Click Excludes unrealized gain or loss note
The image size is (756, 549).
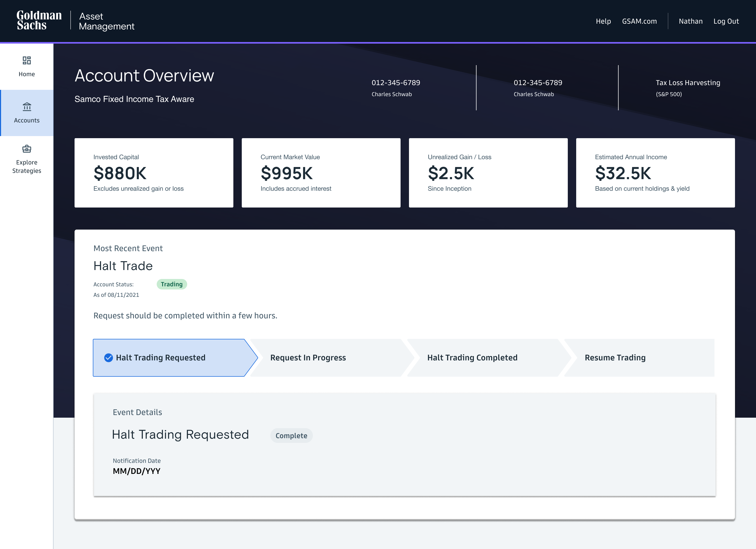tap(138, 188)
